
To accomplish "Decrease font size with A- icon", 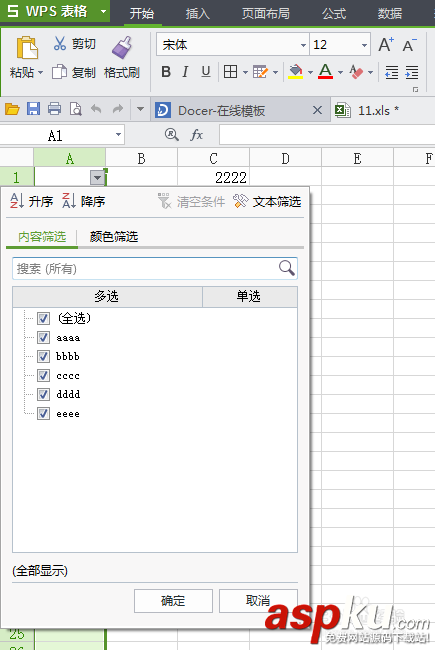I will tap(410, 45).
